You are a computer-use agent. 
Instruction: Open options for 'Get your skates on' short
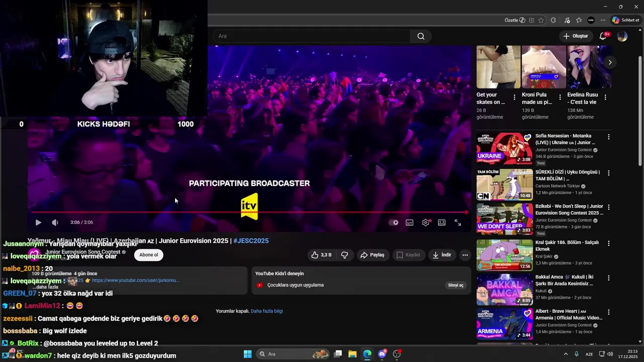[x=514, y=98]
